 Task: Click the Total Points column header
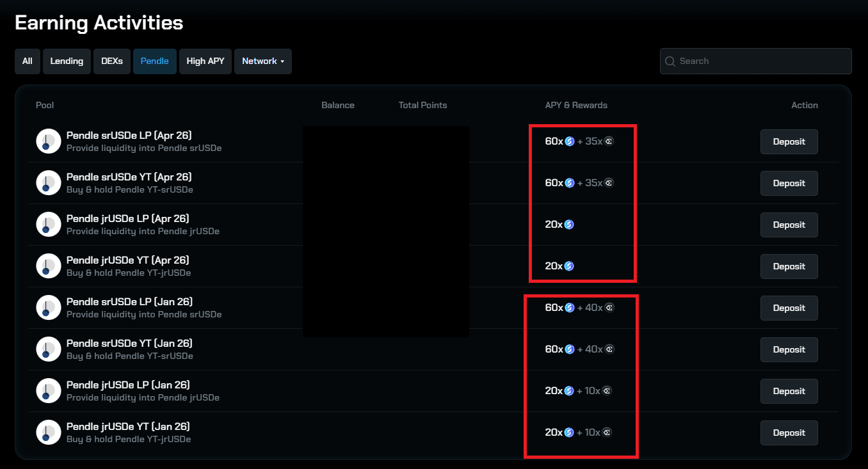pyautogui.click(x=423, y=105)
